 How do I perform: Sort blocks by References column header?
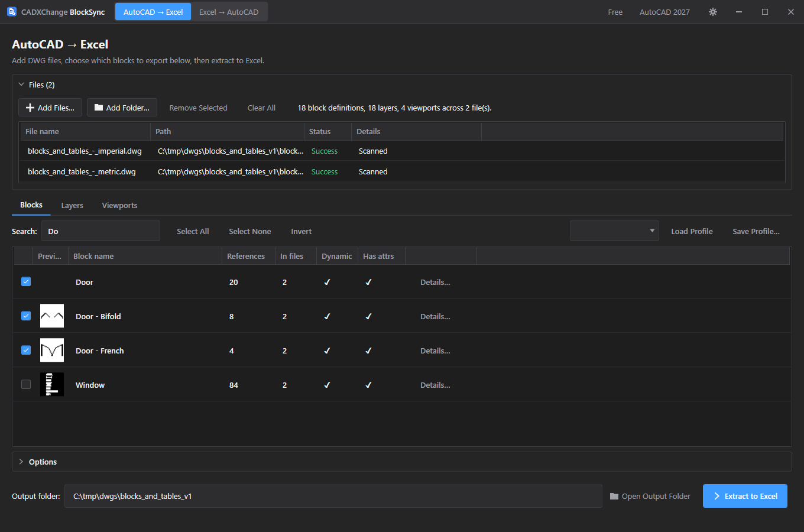click(248, 256)
